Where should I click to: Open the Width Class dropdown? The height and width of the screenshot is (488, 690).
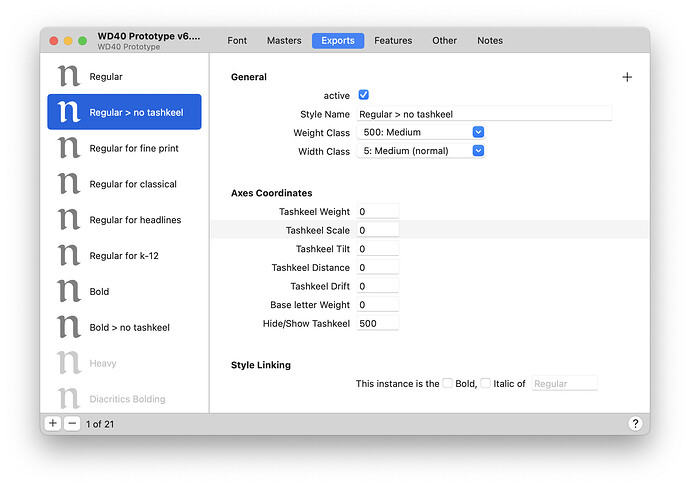421,151
